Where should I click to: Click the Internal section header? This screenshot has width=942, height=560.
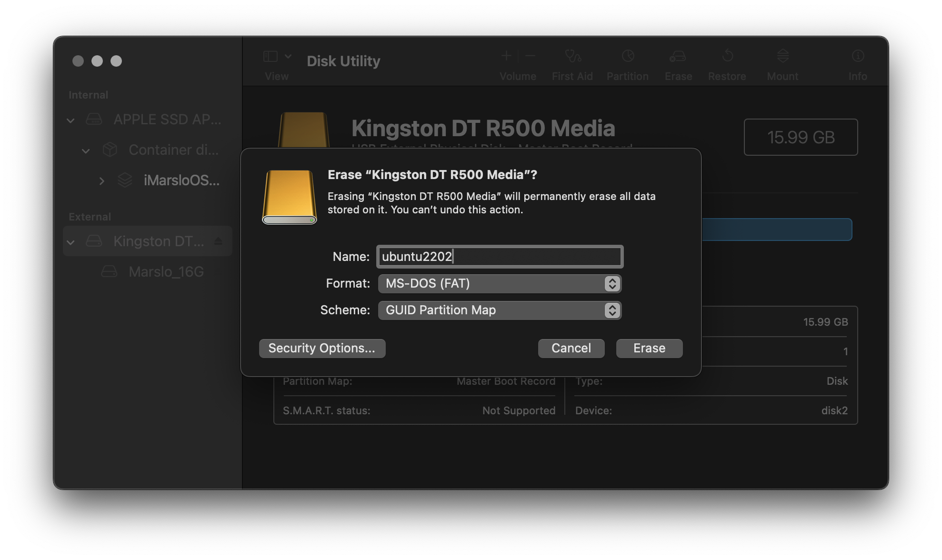pyautogui.click(x=88, y=95)
